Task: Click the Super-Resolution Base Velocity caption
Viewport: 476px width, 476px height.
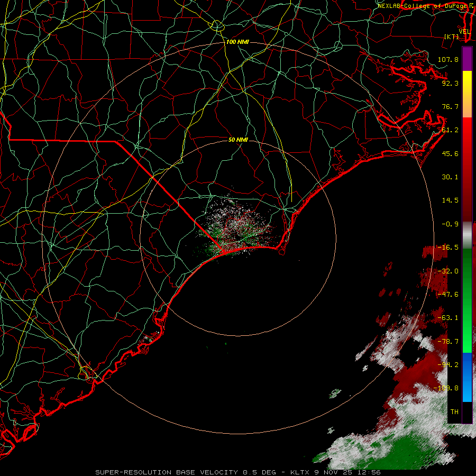Action: coord(237,472)
